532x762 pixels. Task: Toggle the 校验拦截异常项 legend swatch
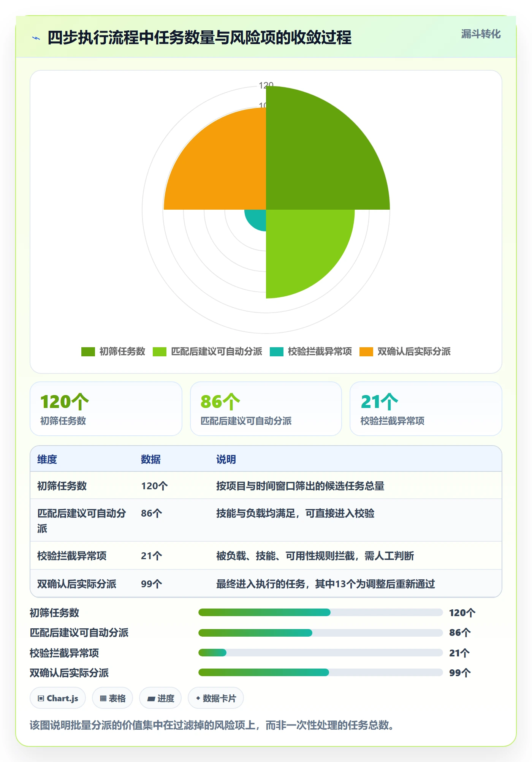click(277, 352)
